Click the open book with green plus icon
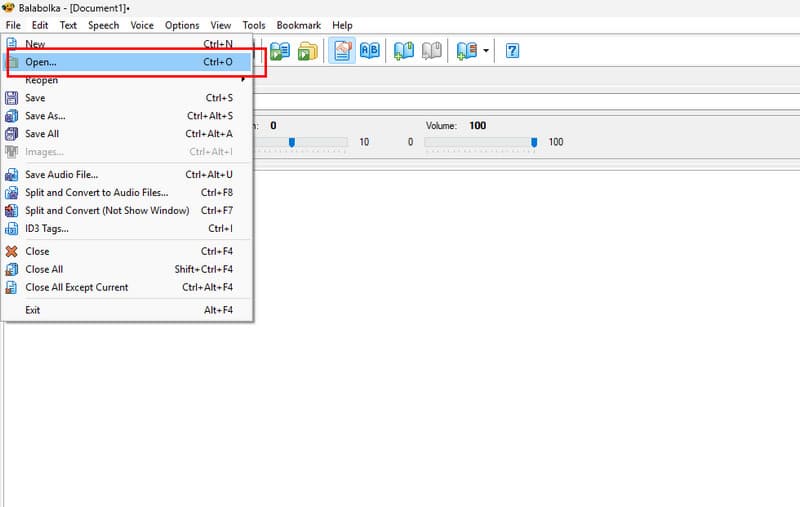800x507 pixels. 404,50
